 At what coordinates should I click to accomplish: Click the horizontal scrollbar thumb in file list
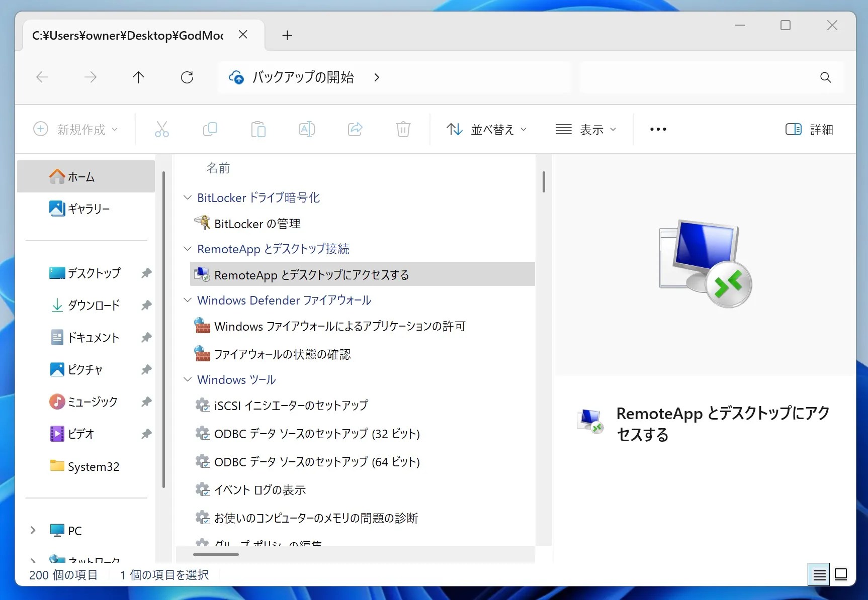point(216,555)
